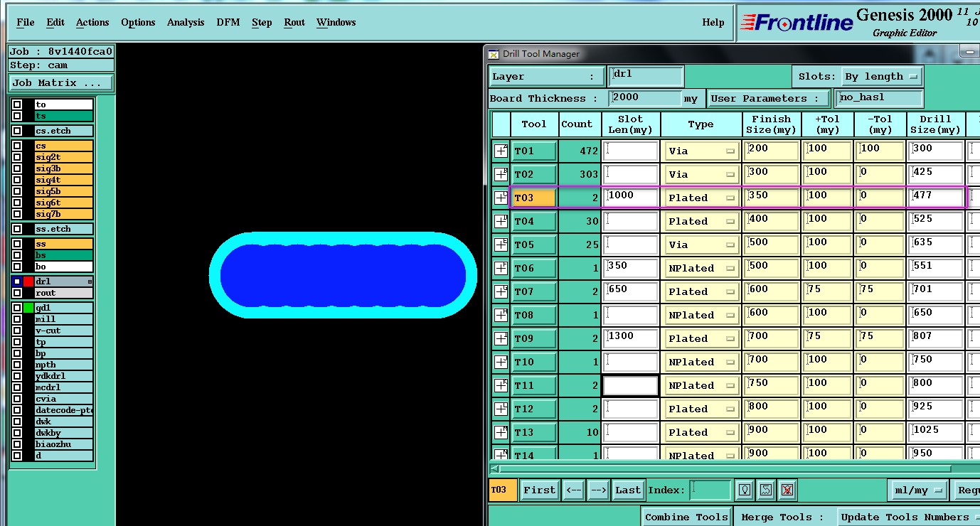Screen dimensions: 980x526
Task: Open the Analysis menu
Action: (186, 22)
